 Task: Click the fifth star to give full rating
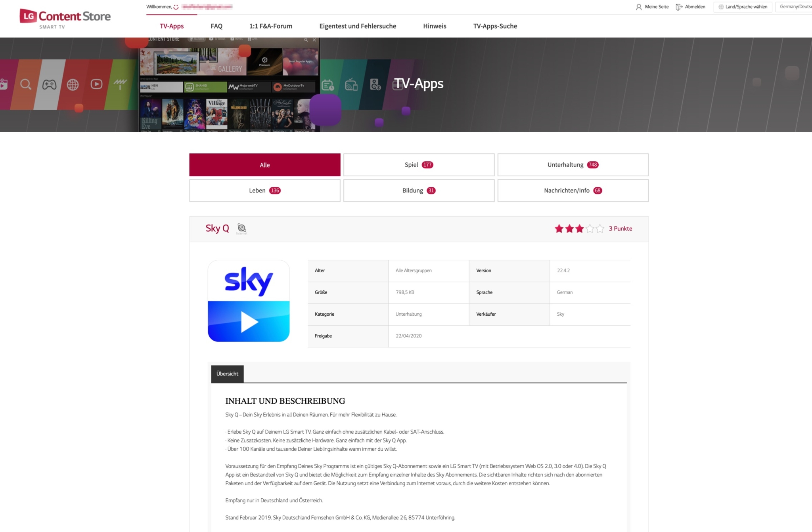(599, 229)
